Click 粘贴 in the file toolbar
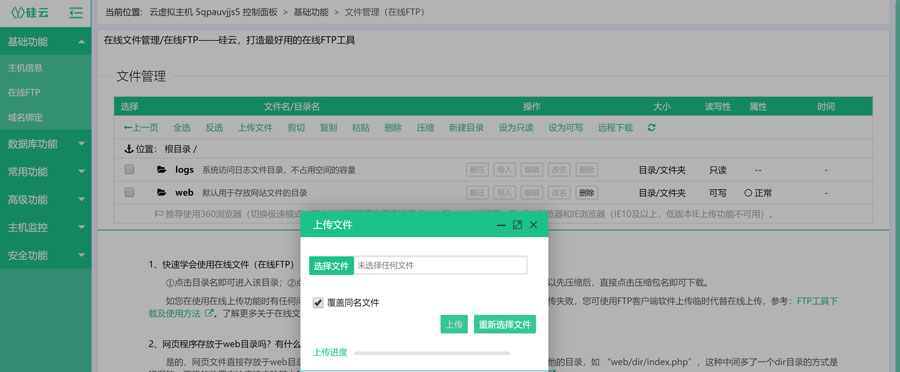This screenshot has height=372, width=900. click(361, 127)
